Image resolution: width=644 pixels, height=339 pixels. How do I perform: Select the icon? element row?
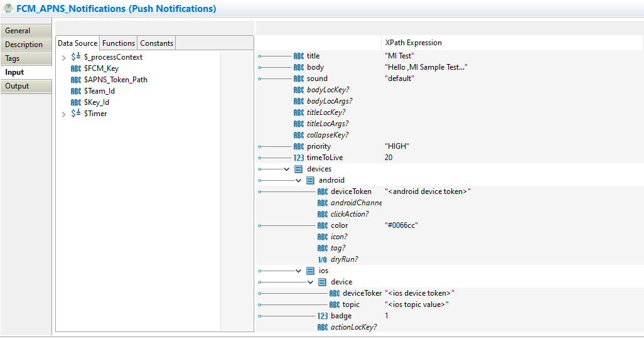point(339,237)
